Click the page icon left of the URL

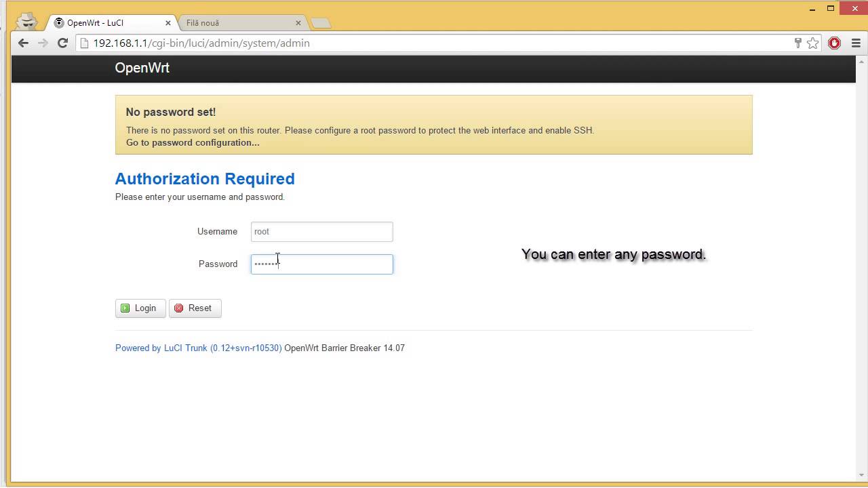click(85, 43)
